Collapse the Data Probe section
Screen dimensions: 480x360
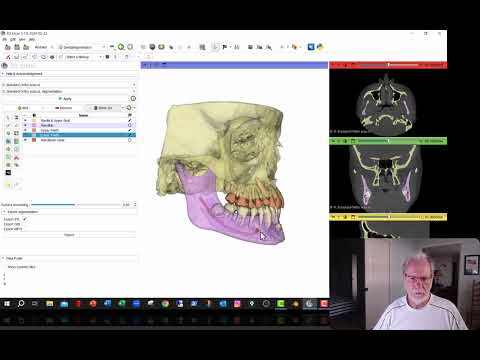click(68, 258)
